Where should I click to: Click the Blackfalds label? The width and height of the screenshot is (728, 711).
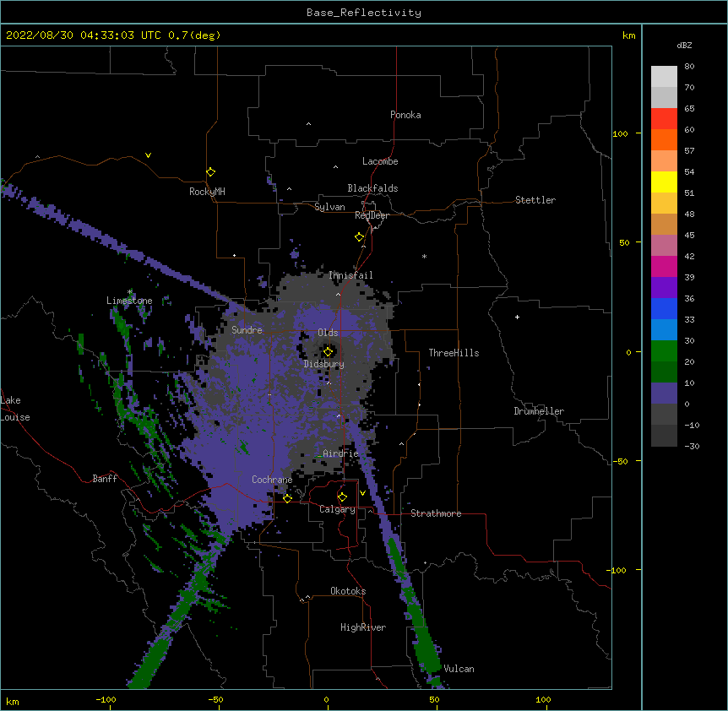coord(372,188)
